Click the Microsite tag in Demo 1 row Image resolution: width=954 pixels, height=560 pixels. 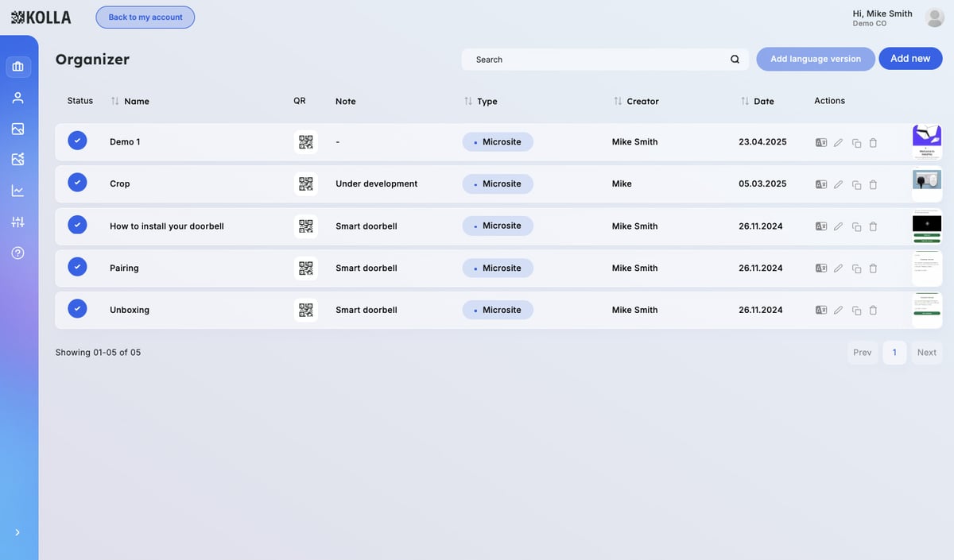(498, 142)
